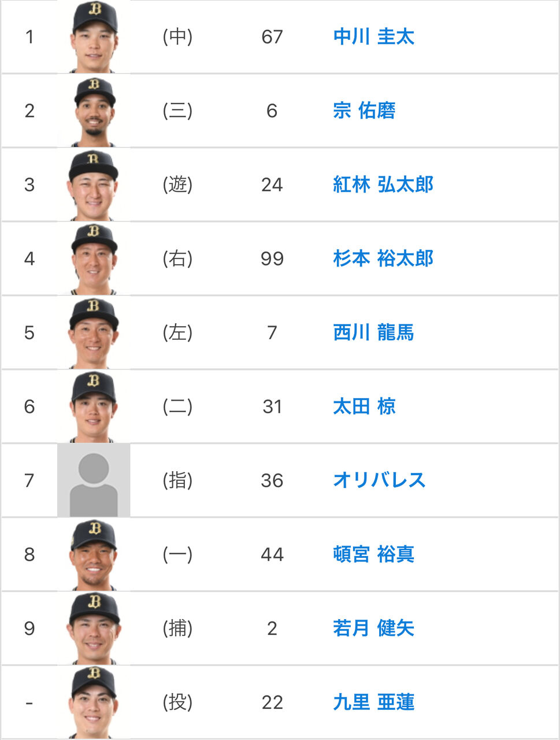The image size is (560, 740).
Task: Open player link 太田 椋
Action: coord(364,406)
